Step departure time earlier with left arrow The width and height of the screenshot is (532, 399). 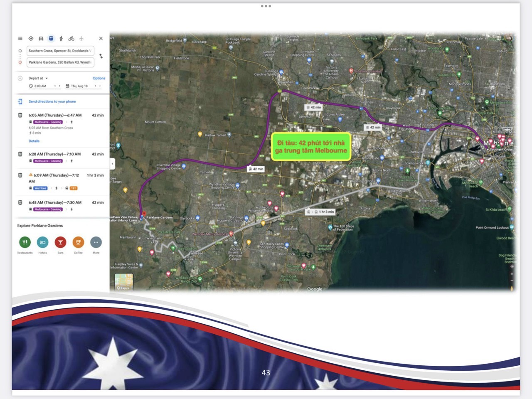point(55,86)
